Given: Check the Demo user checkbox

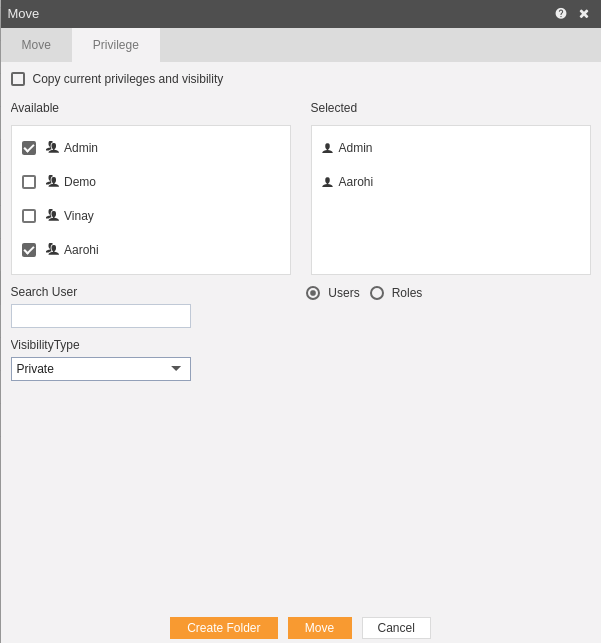Looking at the screenshot, I should point(29,182).
